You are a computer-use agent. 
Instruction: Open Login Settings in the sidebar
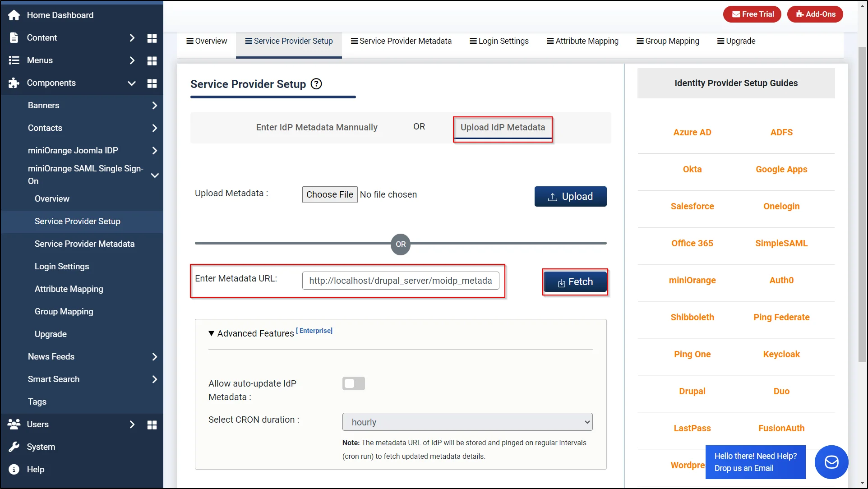click(62, 267)
